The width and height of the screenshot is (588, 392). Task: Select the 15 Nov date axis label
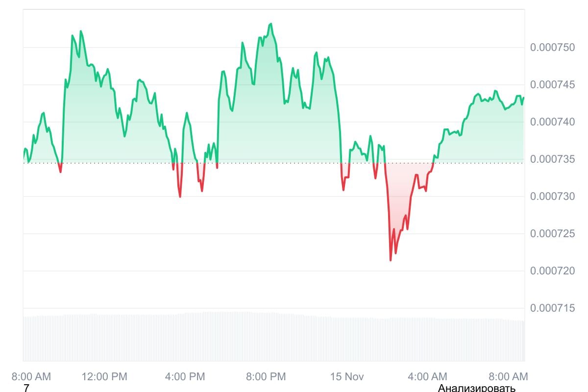[347, 376]
